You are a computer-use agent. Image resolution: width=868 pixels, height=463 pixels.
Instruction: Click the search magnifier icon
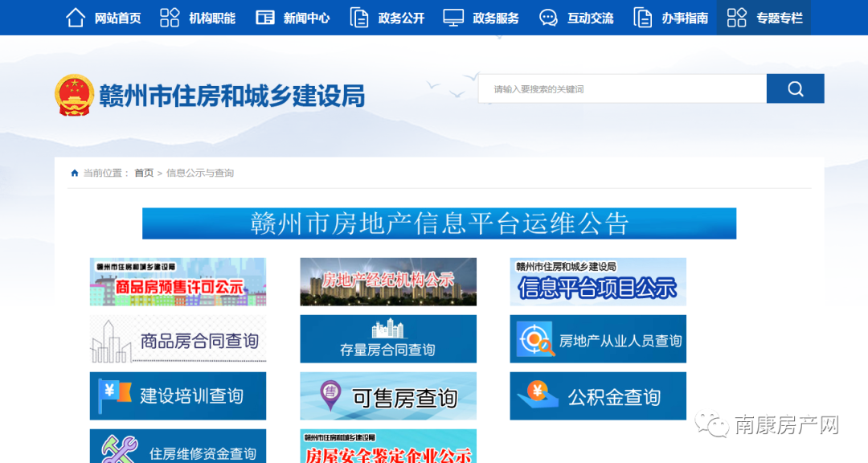click(795, 88)
